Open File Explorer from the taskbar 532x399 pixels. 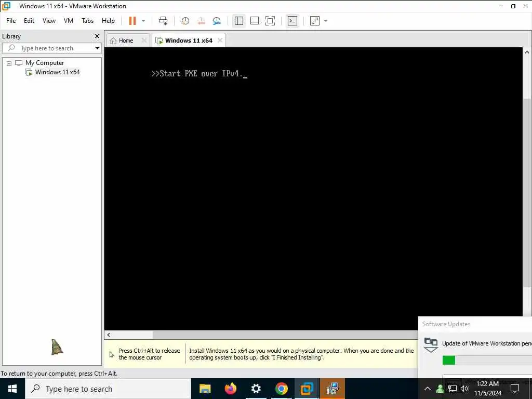click(205, 389)
